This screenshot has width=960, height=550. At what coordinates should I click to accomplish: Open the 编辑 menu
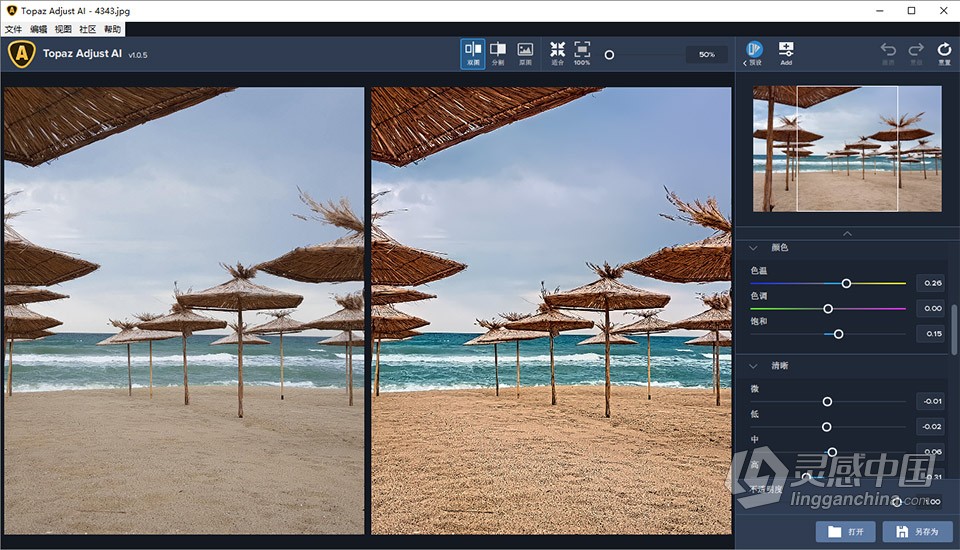coord(38,29)
